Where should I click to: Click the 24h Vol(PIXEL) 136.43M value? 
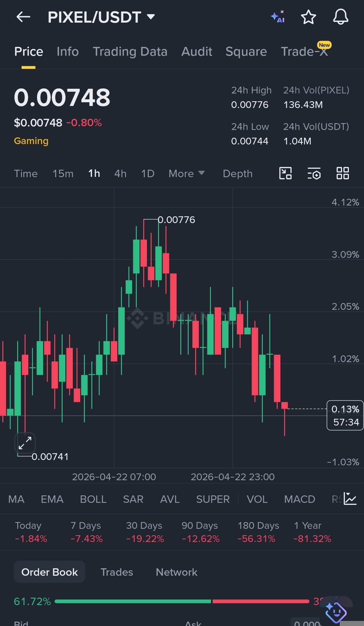click(303, 105)
